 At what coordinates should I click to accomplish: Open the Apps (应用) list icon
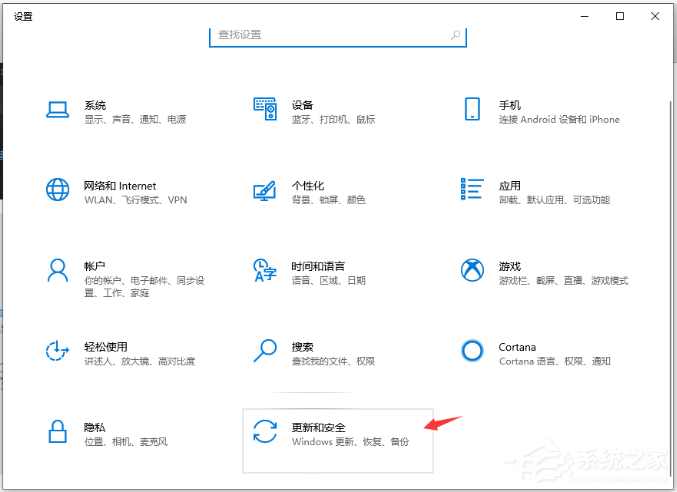(x=472, y=189)
